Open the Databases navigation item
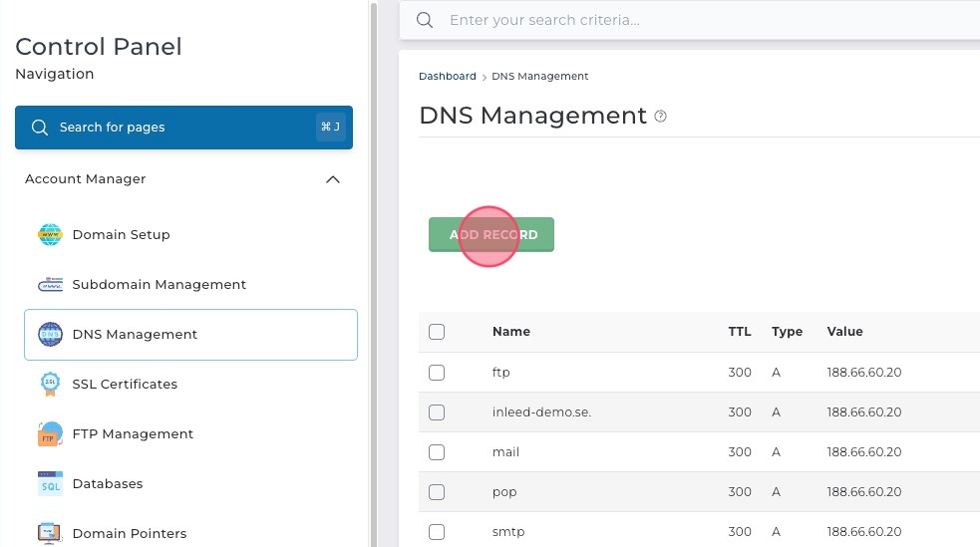This screenshot has width=980, height=547. pos(108,484)
